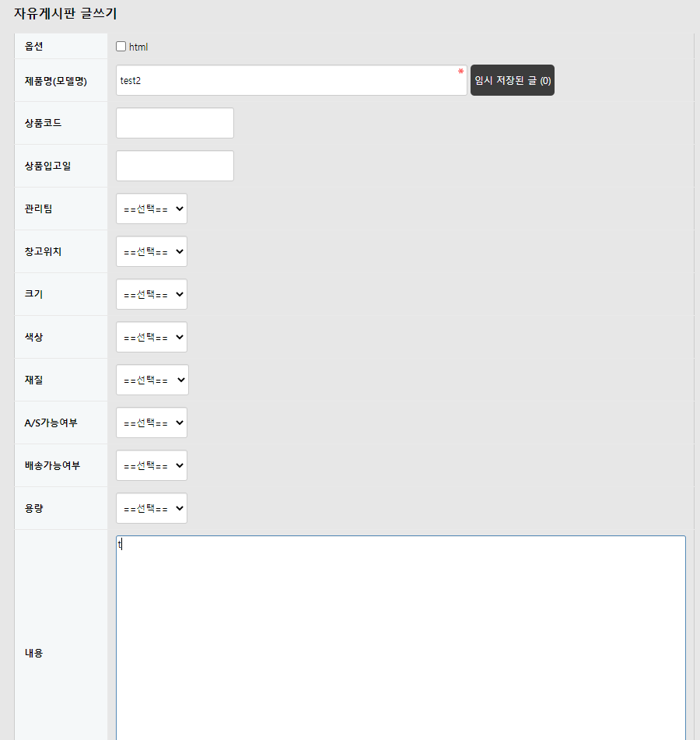Screen dimensions: 700x740
Task: Click the 상품입고일 date input
Action: (x=175, y=166)
